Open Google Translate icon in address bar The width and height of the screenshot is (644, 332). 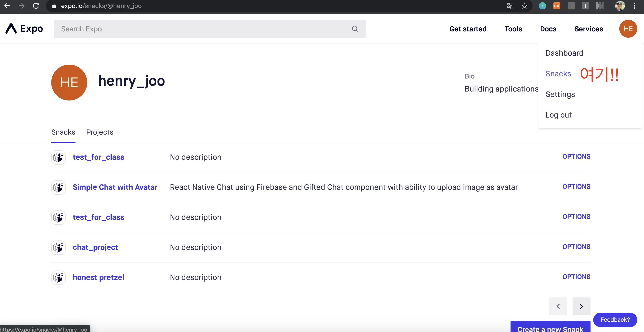[x=510, y=6]
